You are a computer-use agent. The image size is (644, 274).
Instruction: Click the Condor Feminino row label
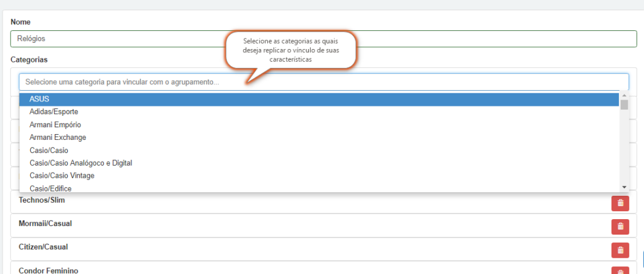tap(48, 270)
